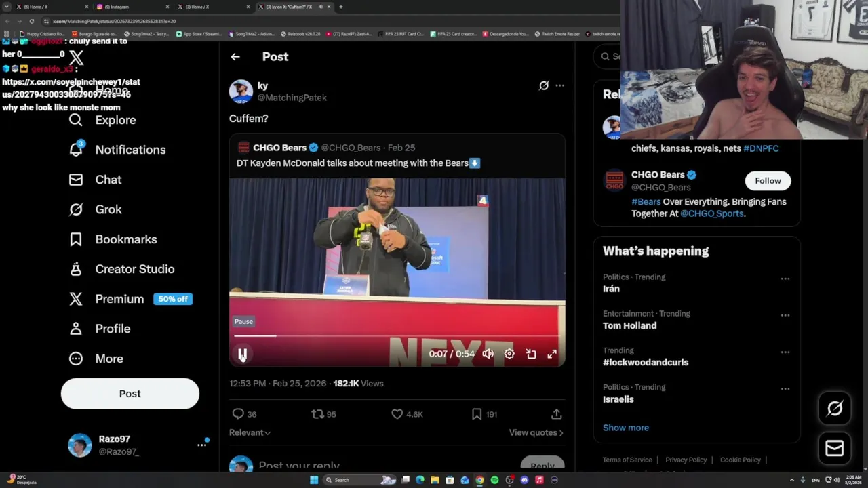Image resolution: width=868 pixels, height=488 pixels.
Task: Open the Terms of Service footer link
Action: 627,460
